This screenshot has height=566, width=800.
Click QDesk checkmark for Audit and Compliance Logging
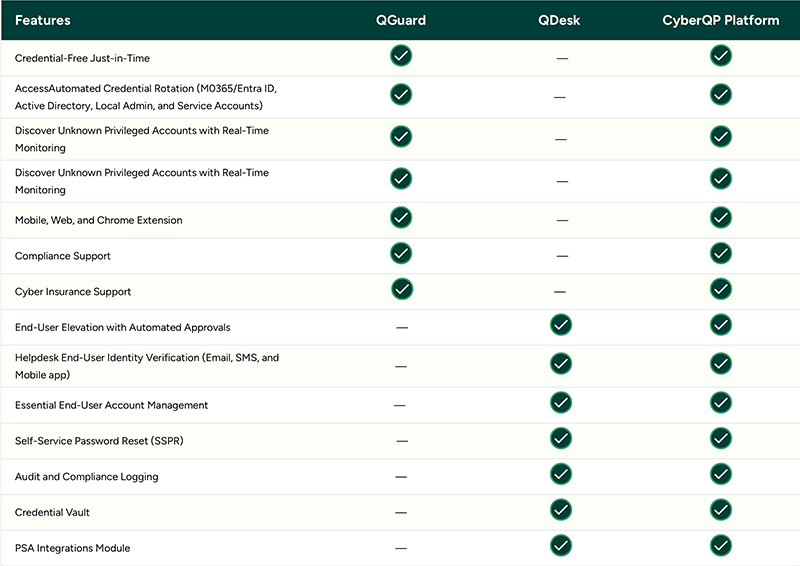[561, 474]
